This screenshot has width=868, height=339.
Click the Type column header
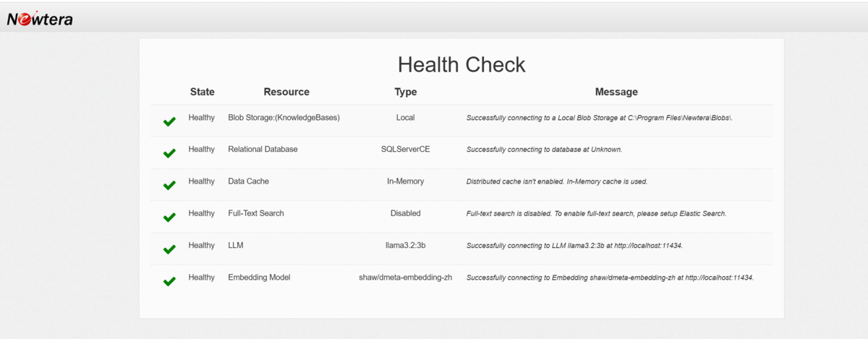click(405, 92)
